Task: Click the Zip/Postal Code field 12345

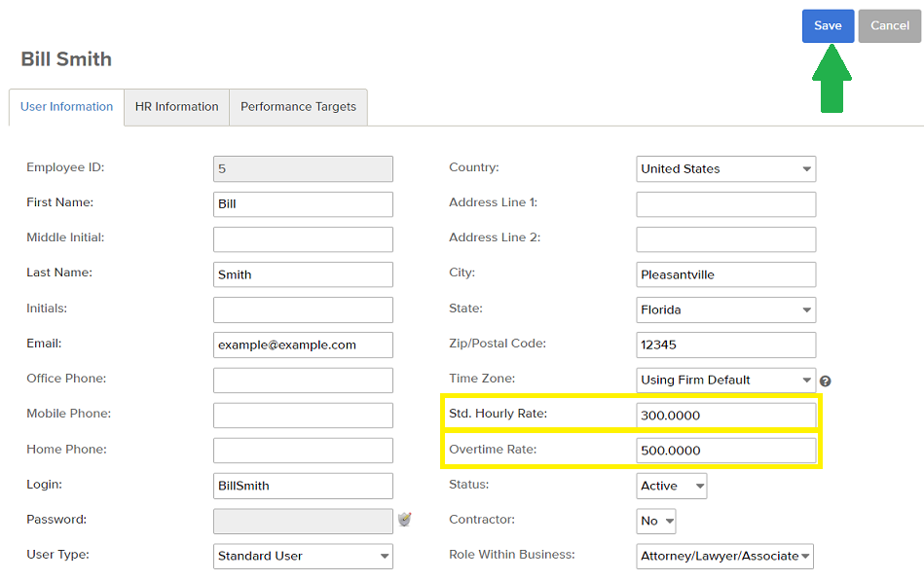Action: pyautogui.click(x=726, y=345)
